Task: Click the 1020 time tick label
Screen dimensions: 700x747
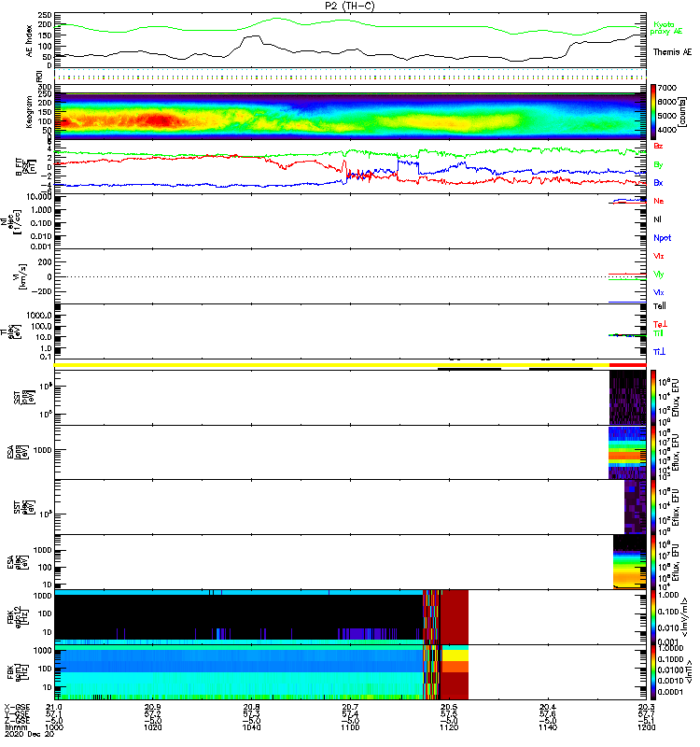Action: pyautogui.click(x=153, y=727)
